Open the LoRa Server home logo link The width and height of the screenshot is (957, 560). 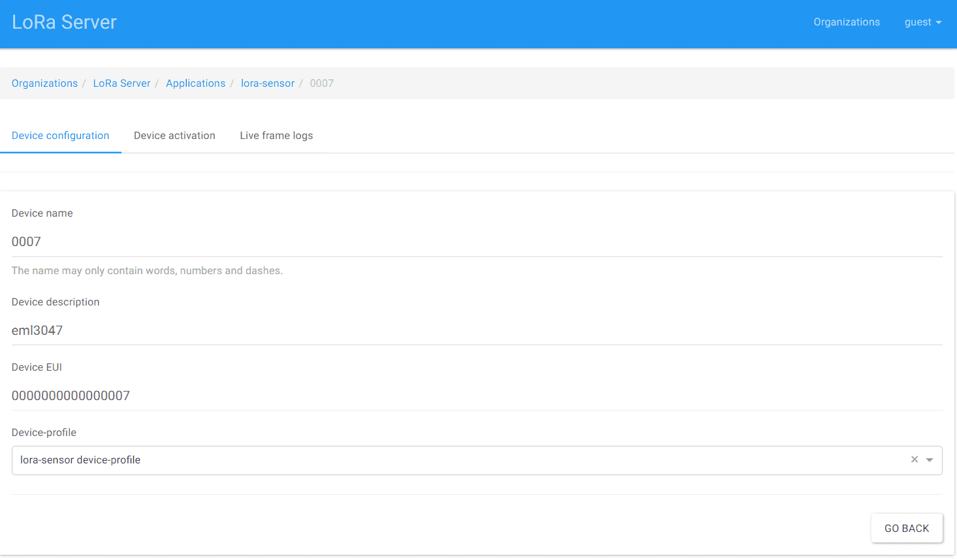tap(64, 22)
